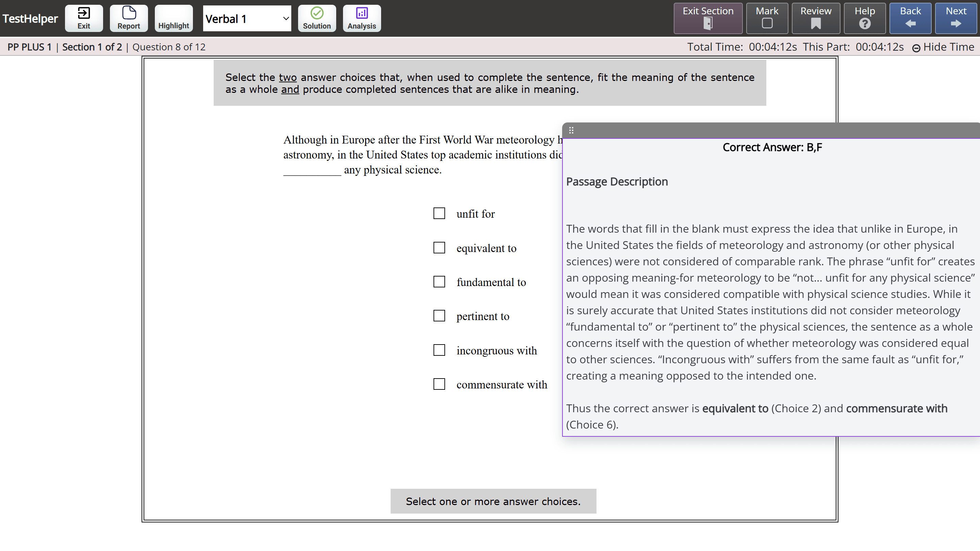Check 'incongruous with' option
Screen dimensions: 980x551
pos(439,350)
